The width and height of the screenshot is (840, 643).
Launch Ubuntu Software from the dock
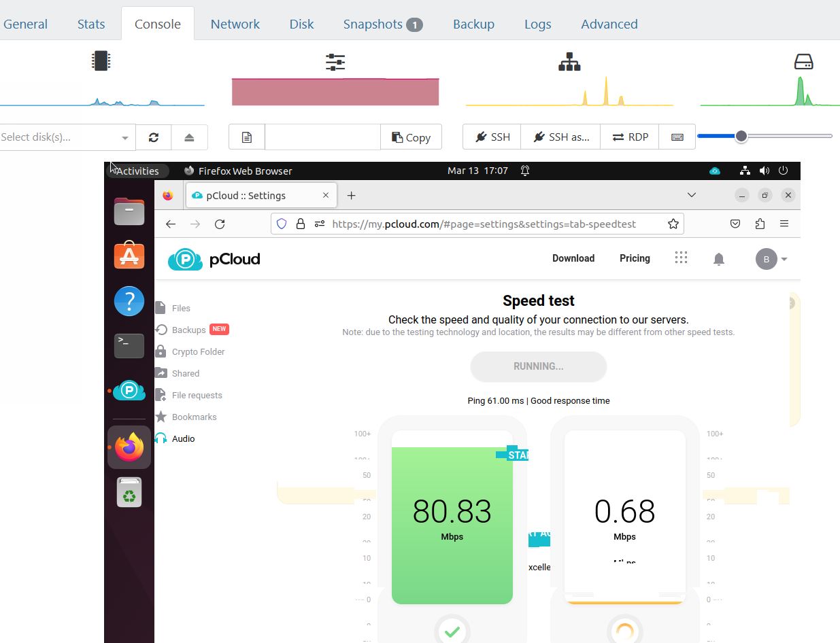[129, 256]
